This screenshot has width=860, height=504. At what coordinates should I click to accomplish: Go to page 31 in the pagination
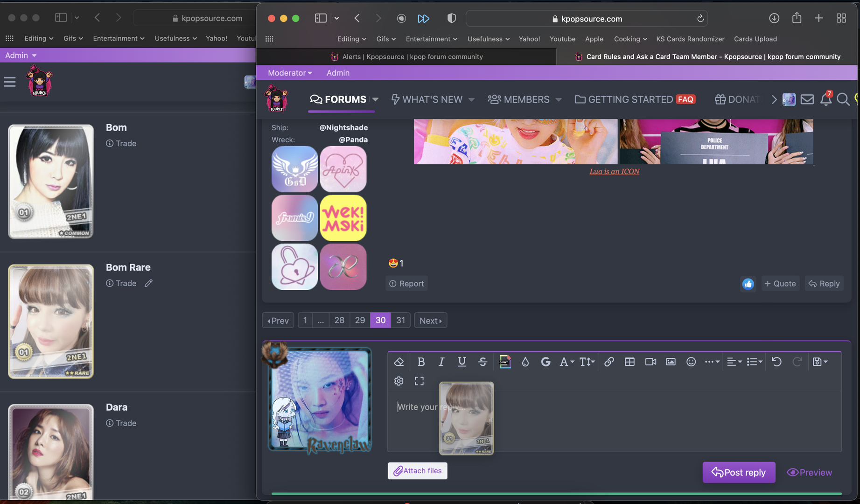pyautogui.click(x=400, y=320)
